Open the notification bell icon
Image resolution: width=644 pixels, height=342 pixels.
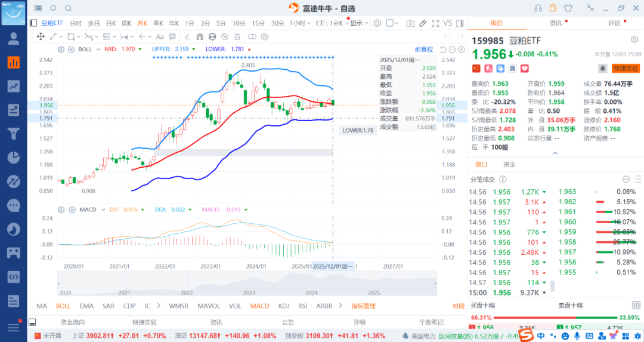pyautogui.click(x=53, y=8)
